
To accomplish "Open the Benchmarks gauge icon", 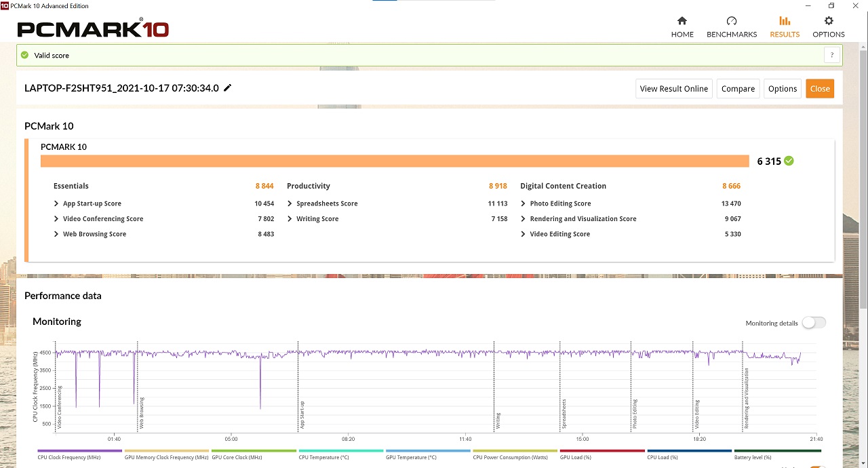I will coord(731,21).
